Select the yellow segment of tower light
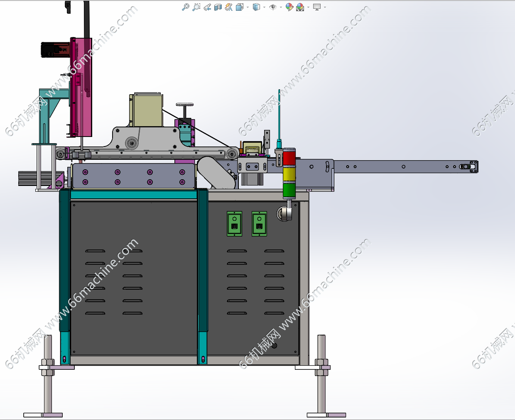The width and height of the screenshot is (515, 420). pos(289,174)
